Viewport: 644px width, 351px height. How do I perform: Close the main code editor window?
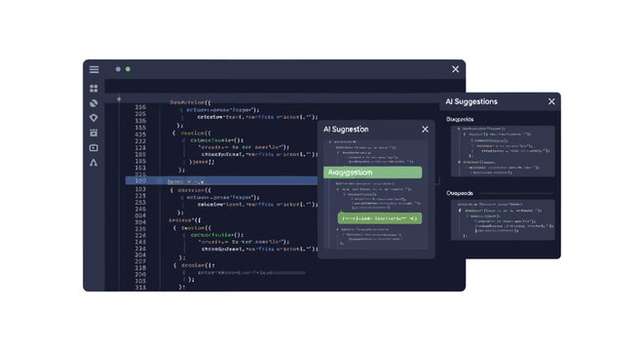tap(455, 69)
